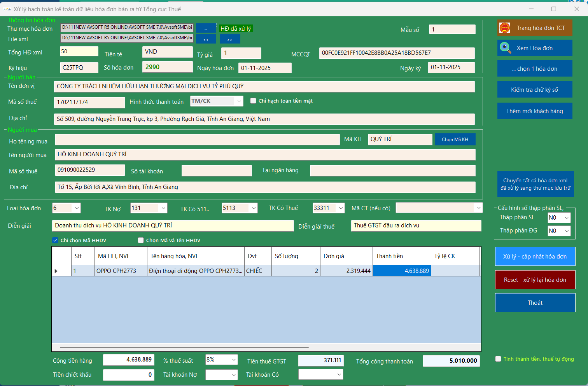Viewport: 588px width, 386px height.
Task: Uncheck Chỉ chọn Mã HHDV option
Action: coord(55,241)
